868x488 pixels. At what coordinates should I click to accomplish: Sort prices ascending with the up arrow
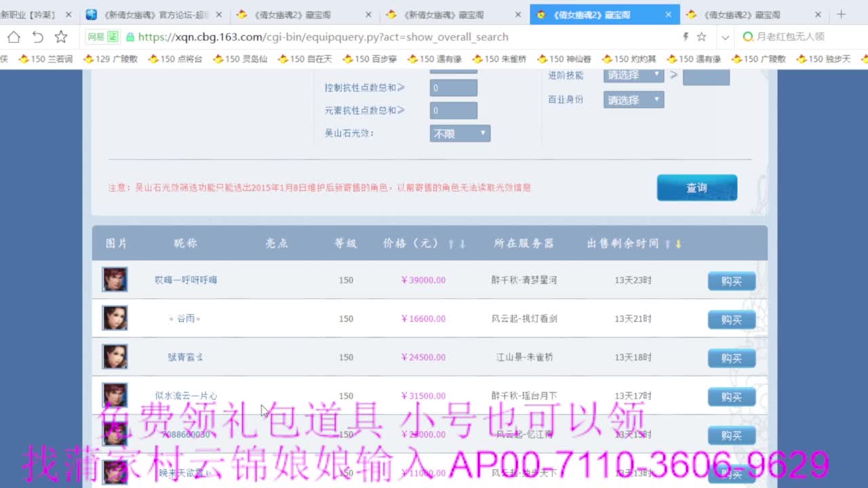tap(450, 243)
